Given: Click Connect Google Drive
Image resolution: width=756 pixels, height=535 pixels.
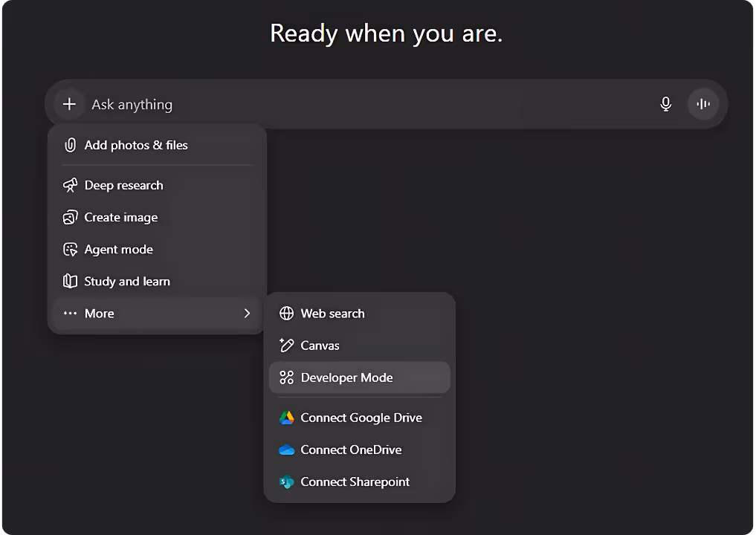Looking at the screenshot, I should (361, 418).
